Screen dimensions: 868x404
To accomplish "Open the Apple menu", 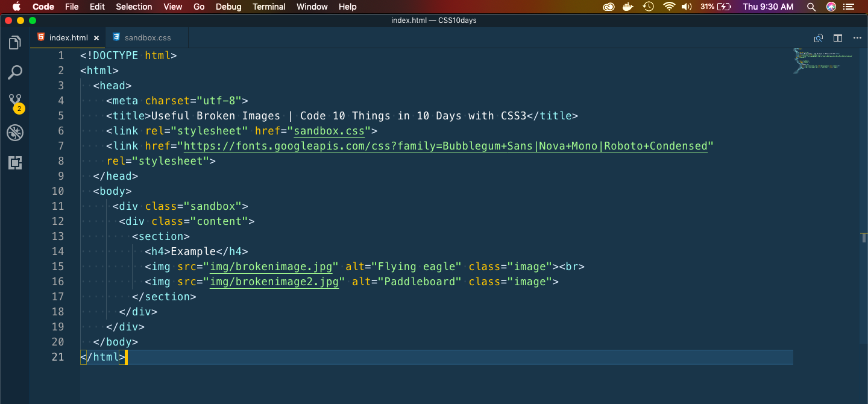I will coord(16,7).
